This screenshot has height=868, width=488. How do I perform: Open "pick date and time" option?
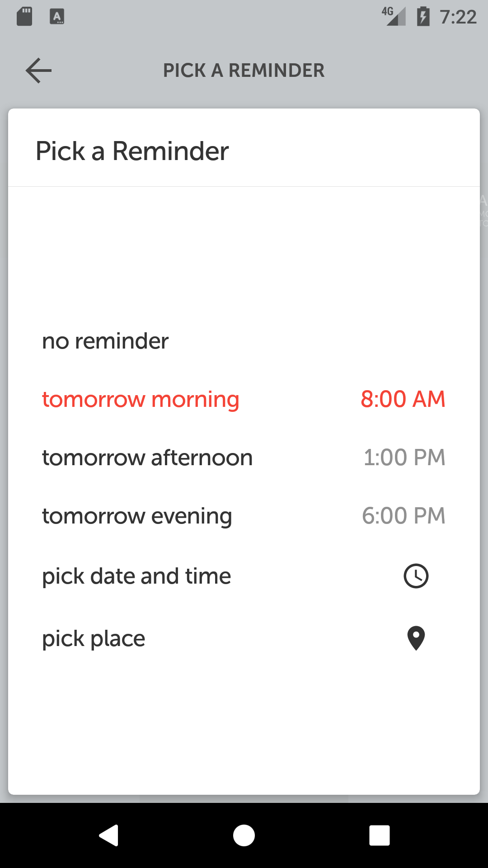click(136, 576)
